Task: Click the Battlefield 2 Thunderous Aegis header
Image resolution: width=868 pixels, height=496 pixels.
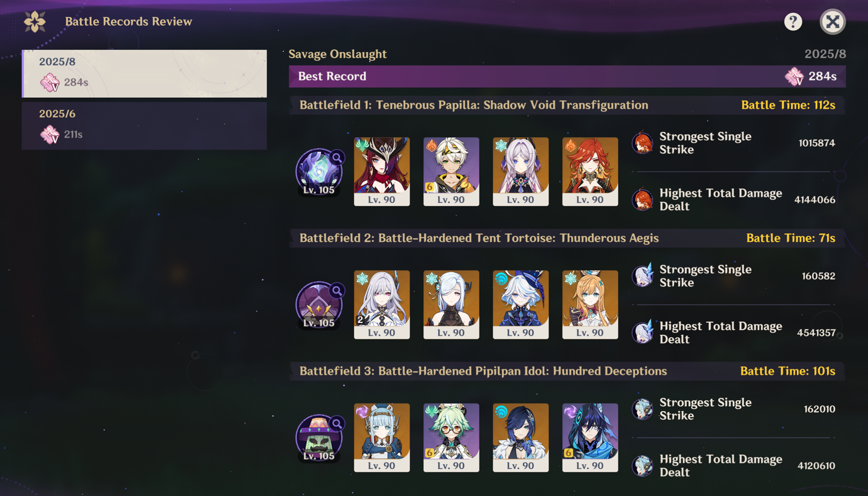Action: [567, 238]
